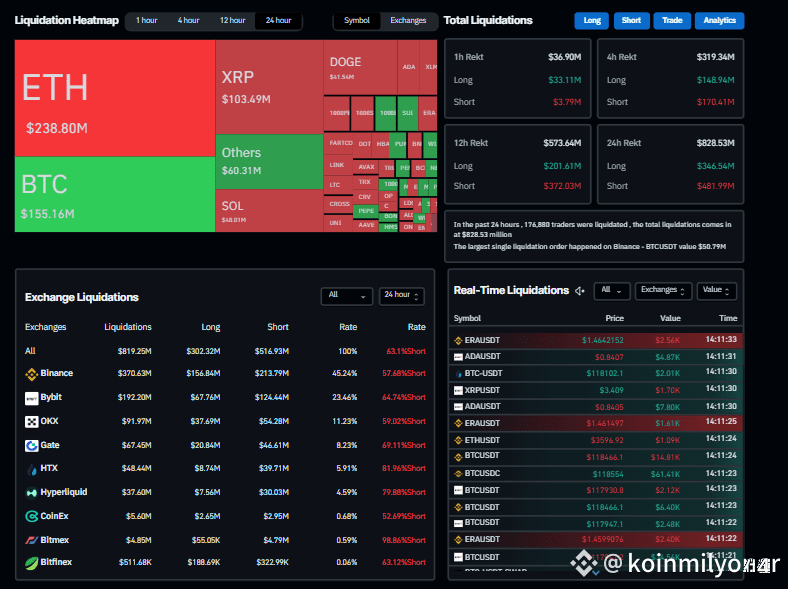Click the 4h Rekt summary card
This screenshot has height=589, width=788.
click(x=670, y=79)
